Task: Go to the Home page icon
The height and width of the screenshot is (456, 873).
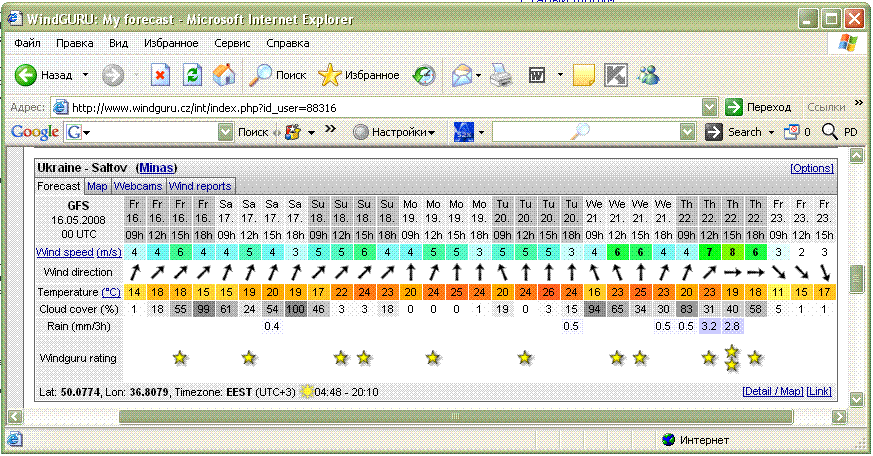Action: [225, 75]
